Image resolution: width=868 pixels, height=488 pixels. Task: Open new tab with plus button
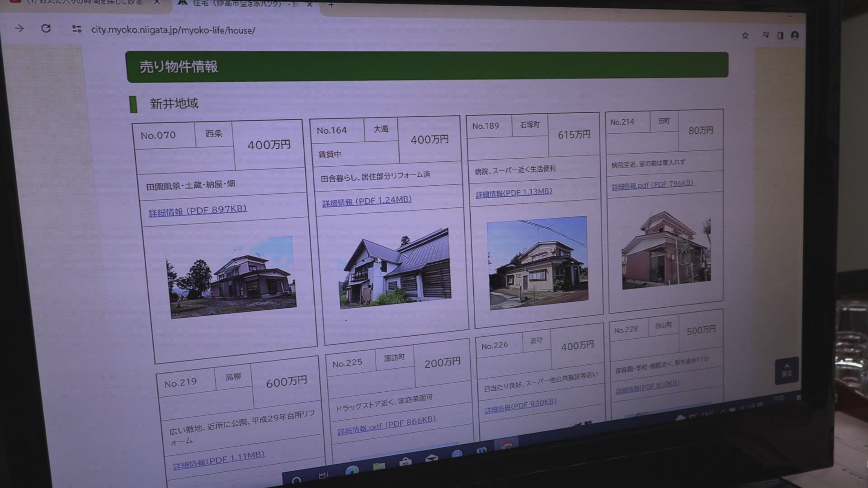pyautogui.click(x=331, y=5)
